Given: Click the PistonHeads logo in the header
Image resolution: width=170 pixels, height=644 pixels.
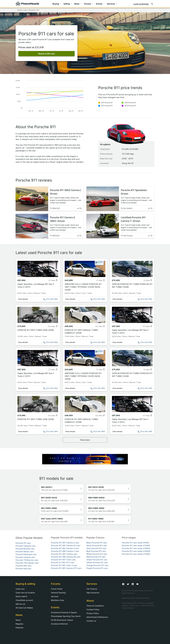Looking at the screenshot, I should pyautogui.click(x=27, y=4).
